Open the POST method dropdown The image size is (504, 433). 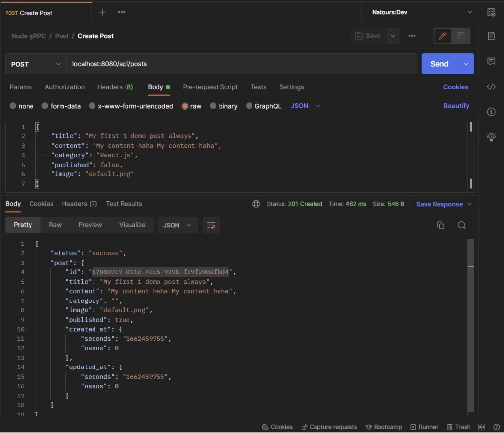coord(34,64)
